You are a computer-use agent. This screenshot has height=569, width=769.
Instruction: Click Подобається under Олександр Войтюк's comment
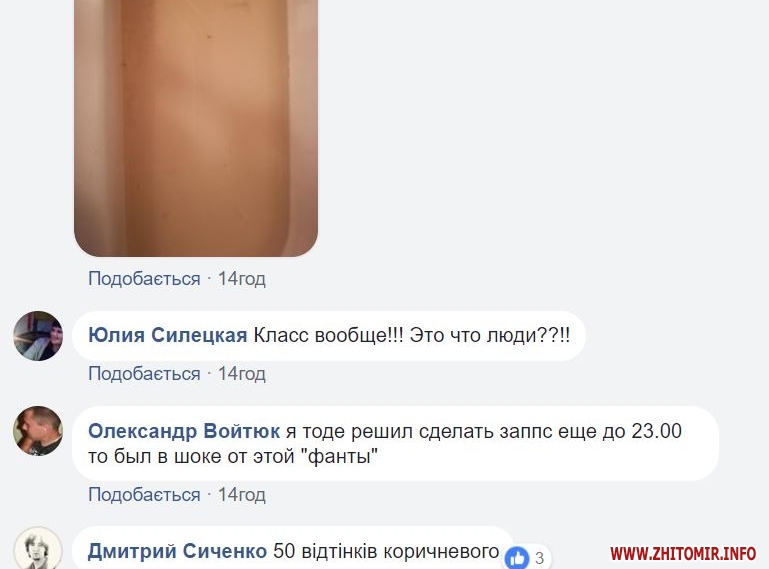coord(144,495)
